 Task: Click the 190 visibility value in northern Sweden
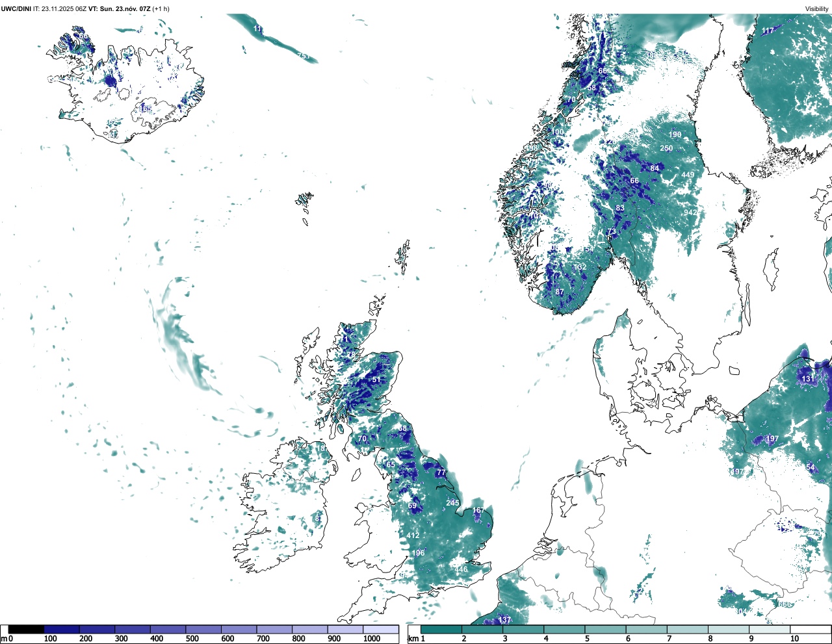675,135
